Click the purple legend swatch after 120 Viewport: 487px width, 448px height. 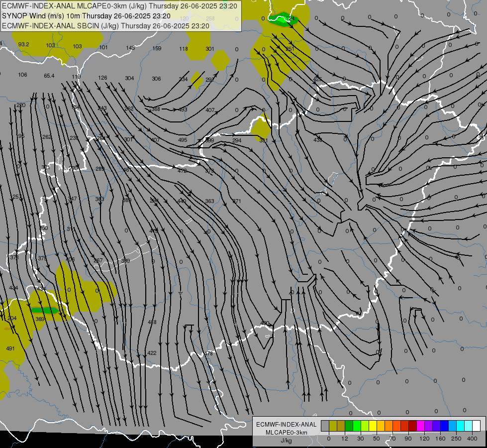[x=429, y=426]
